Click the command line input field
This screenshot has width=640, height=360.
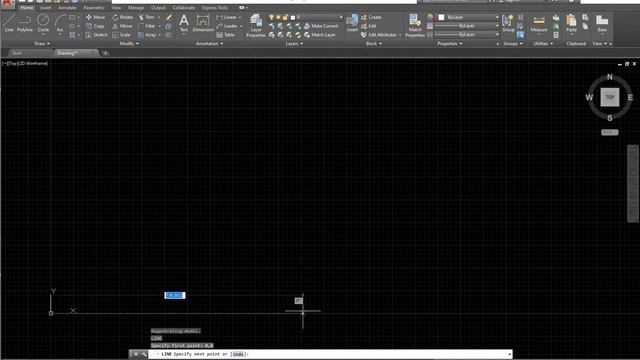click(x=330, y=354)
